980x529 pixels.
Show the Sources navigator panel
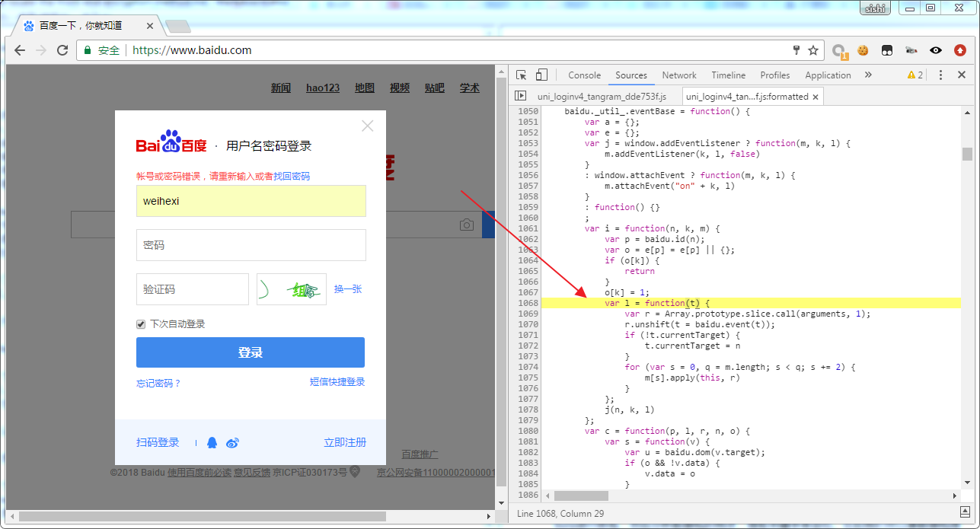click(521, 96)
